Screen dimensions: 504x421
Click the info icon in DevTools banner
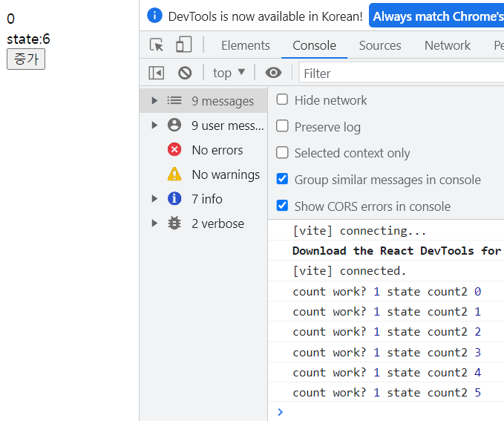(154, 16)
